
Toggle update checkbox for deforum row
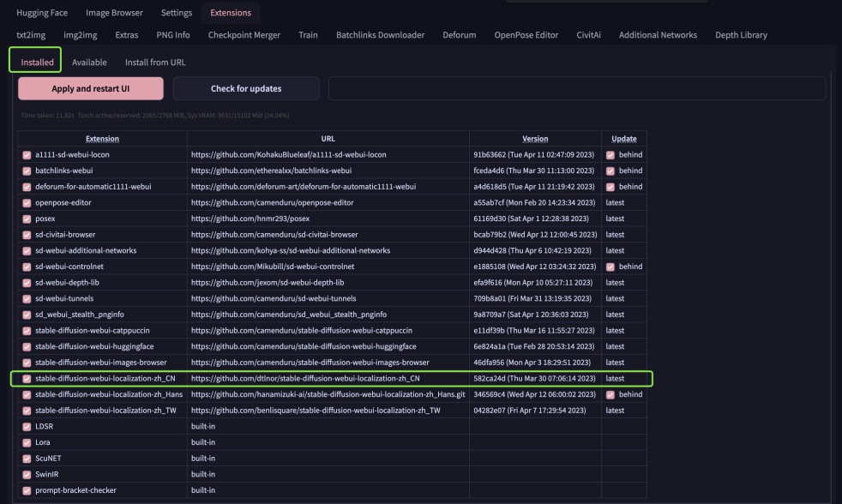point(610,187)
